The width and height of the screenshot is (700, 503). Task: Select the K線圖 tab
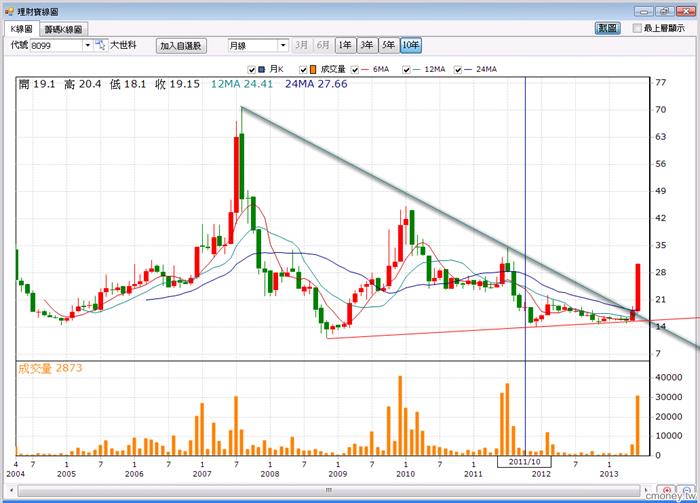21,29
